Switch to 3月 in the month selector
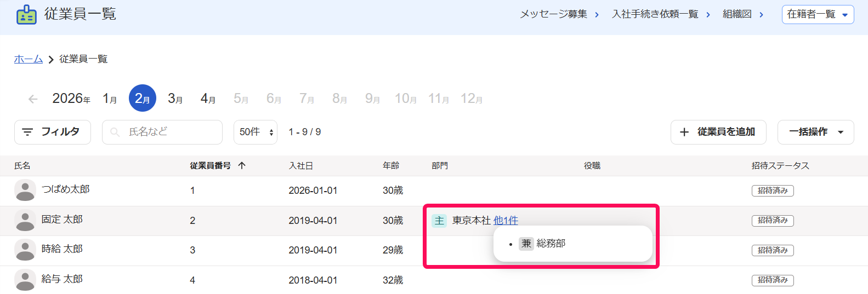868x294 pixels. pyautogui.click(x=175, y=99)
